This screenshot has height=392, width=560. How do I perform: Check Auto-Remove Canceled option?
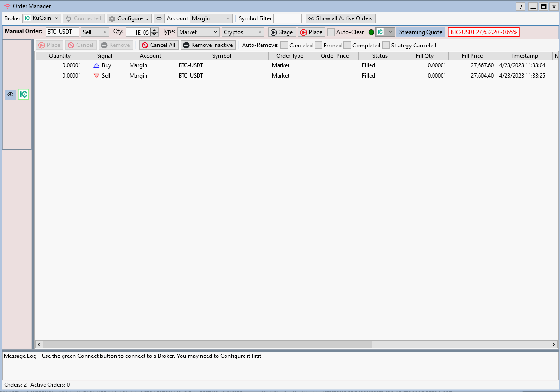click(x=284, y=46)
